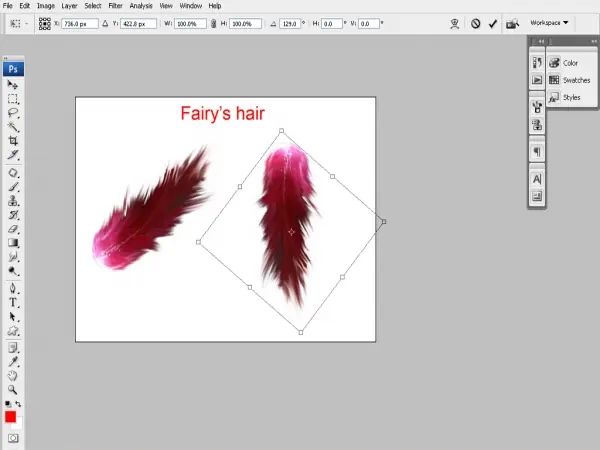The height and width of the screenshot is (450, 600).
Task: Select the Blur tool
Action: coord(13,257)
